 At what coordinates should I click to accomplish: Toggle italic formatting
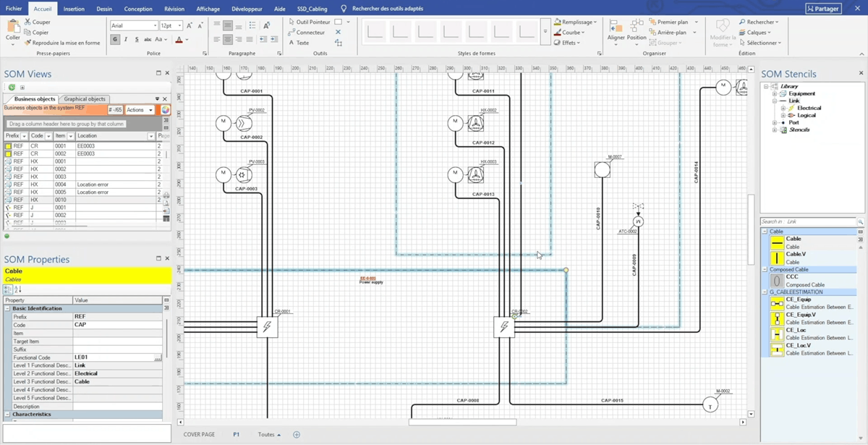coord(126,40)
